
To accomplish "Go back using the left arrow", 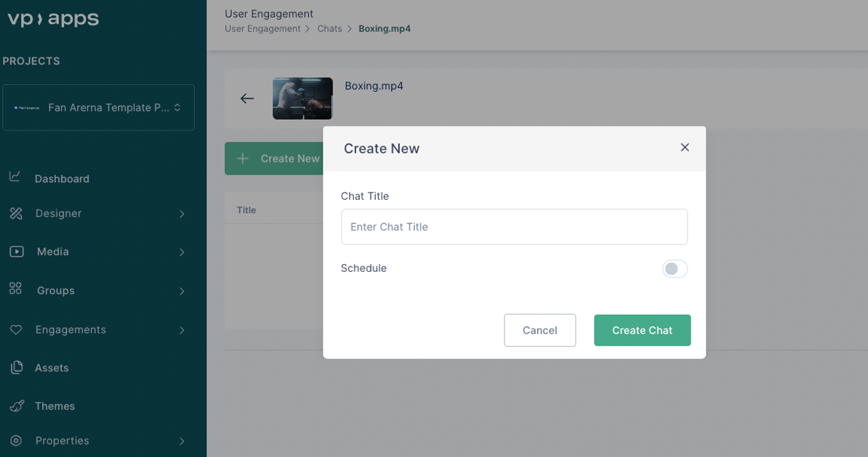I will (247, 98).
